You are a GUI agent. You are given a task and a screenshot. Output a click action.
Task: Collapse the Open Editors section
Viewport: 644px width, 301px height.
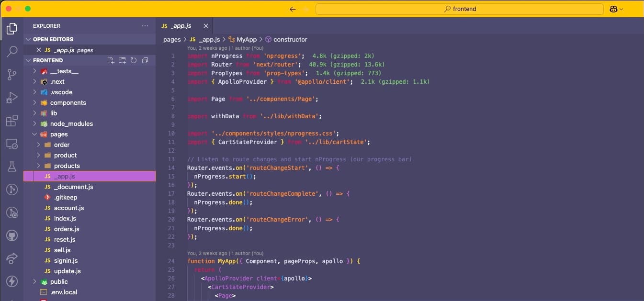click(x=30, y=39)
